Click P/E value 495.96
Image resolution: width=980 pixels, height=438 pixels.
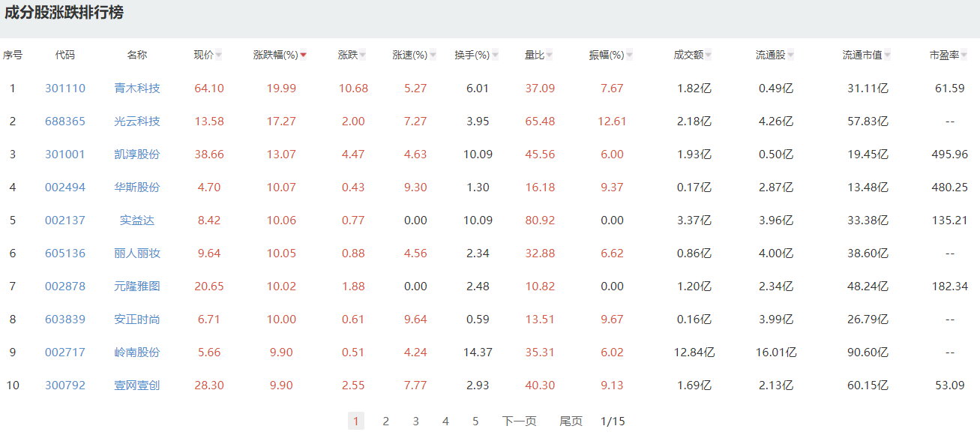coord(950,154)
